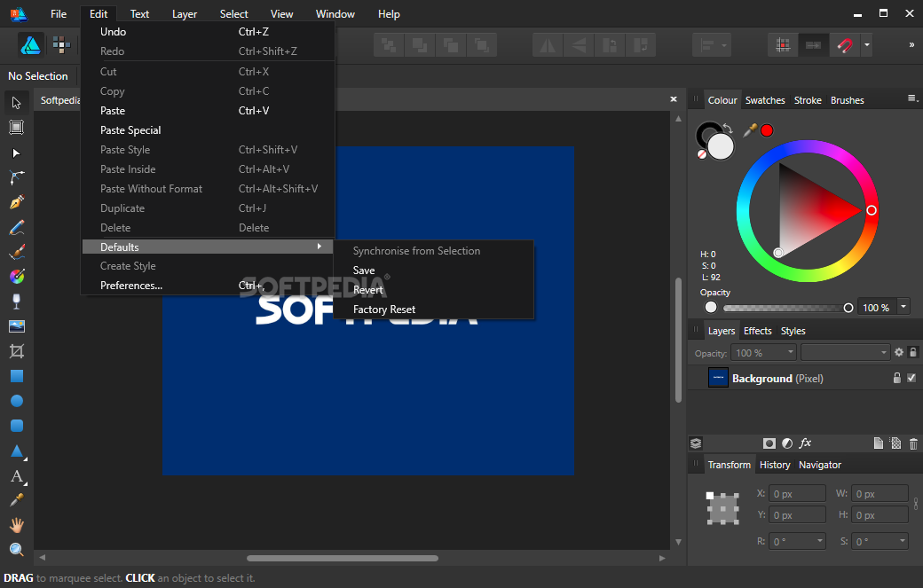Click Add Layer icon
Image resolution: width=923 pixels, height=588 pixels.
pyautogui.click(x=879, y=443)
